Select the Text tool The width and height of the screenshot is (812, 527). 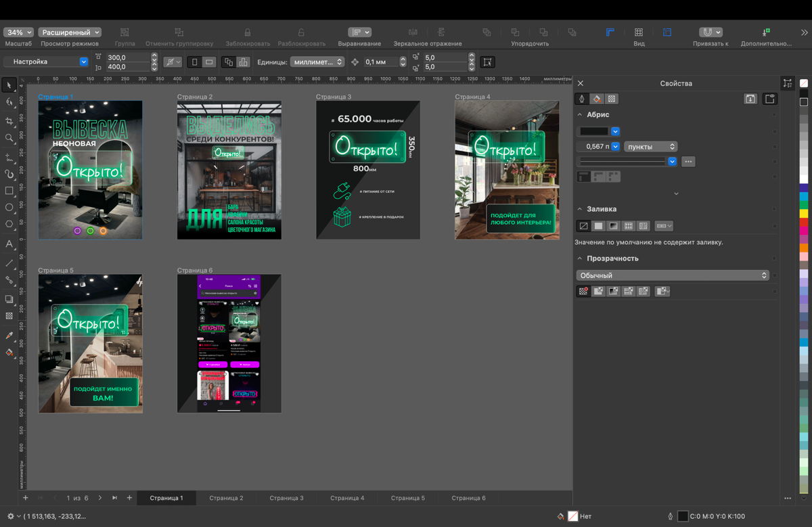tap(9, 244)
